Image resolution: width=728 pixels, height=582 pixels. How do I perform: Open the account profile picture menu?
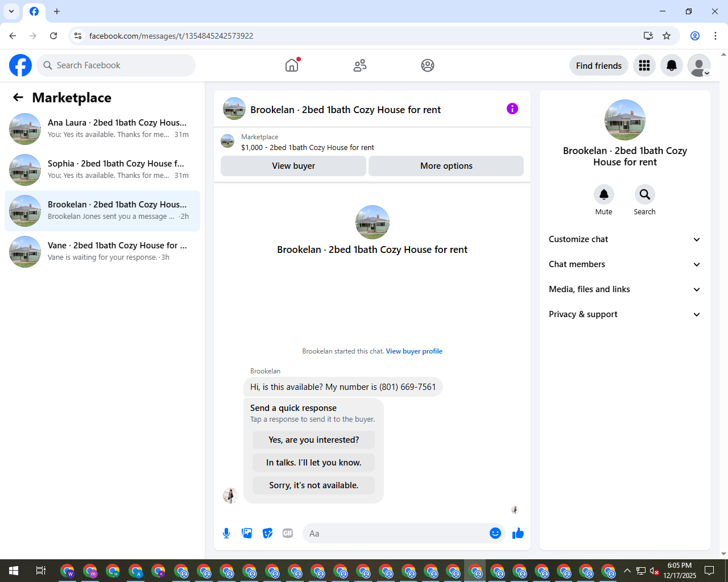point(699,65)
